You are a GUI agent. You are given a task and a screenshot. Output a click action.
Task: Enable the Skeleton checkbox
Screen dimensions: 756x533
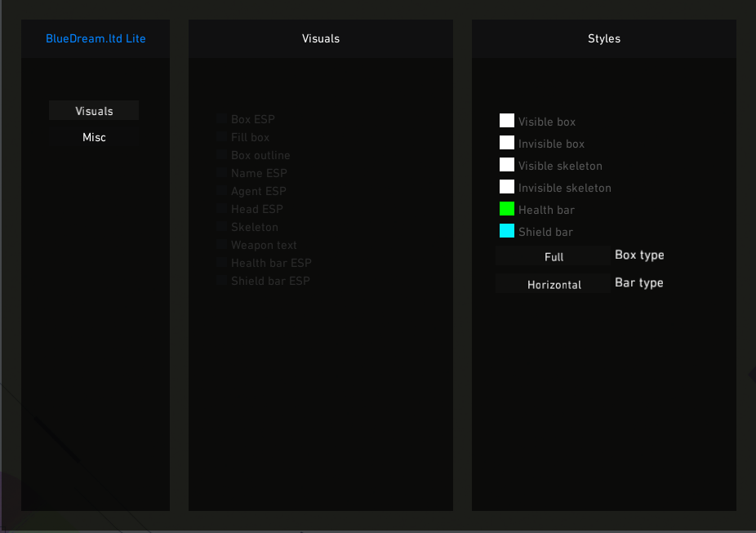(221, 226)
